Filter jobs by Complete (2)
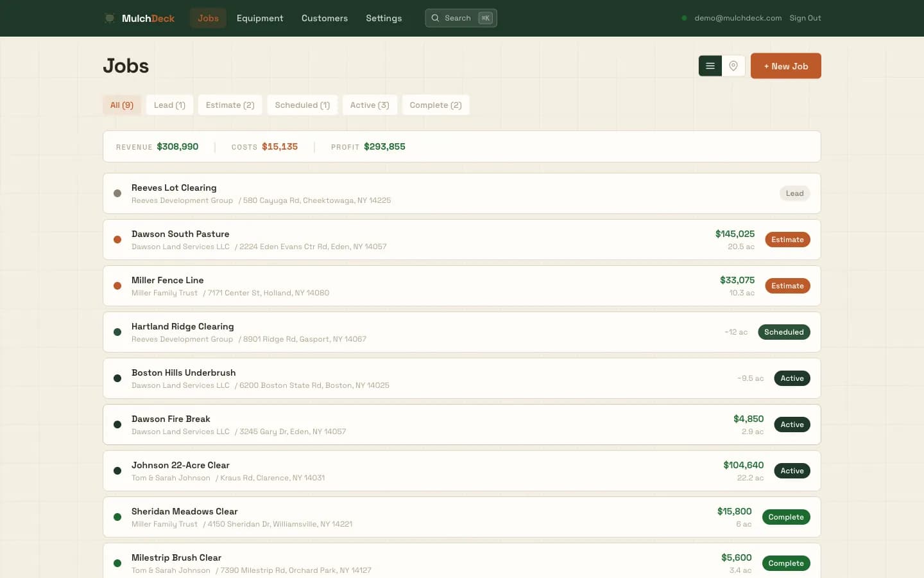Screen dimensions: 924x578 point(436,105)
